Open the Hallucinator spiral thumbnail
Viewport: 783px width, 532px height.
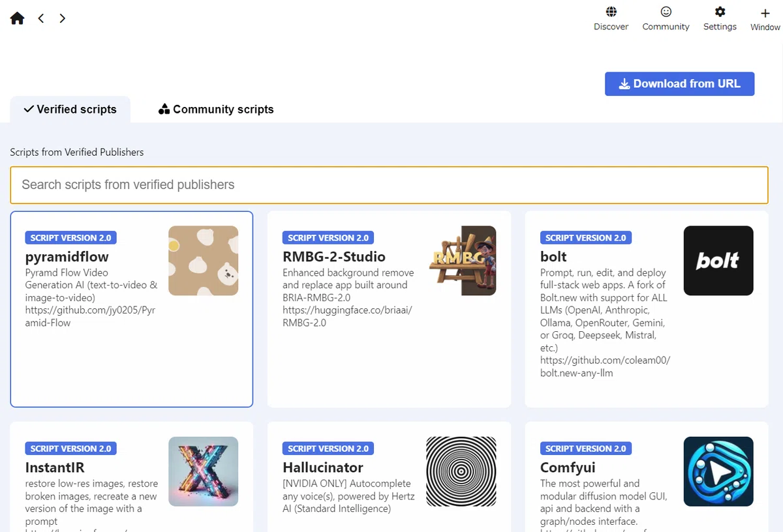tap(461, 471)
